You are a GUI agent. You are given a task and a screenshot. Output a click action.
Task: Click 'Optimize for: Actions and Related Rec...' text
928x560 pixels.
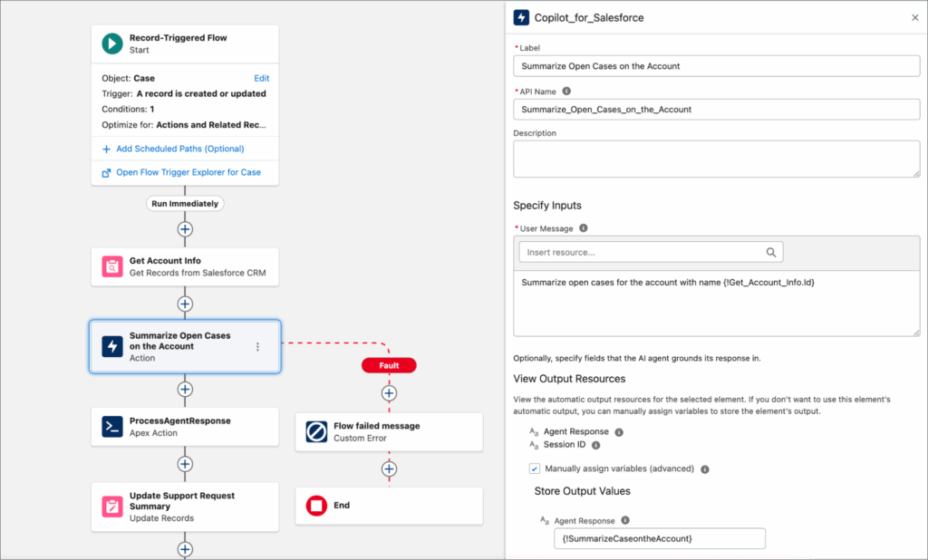184,125
